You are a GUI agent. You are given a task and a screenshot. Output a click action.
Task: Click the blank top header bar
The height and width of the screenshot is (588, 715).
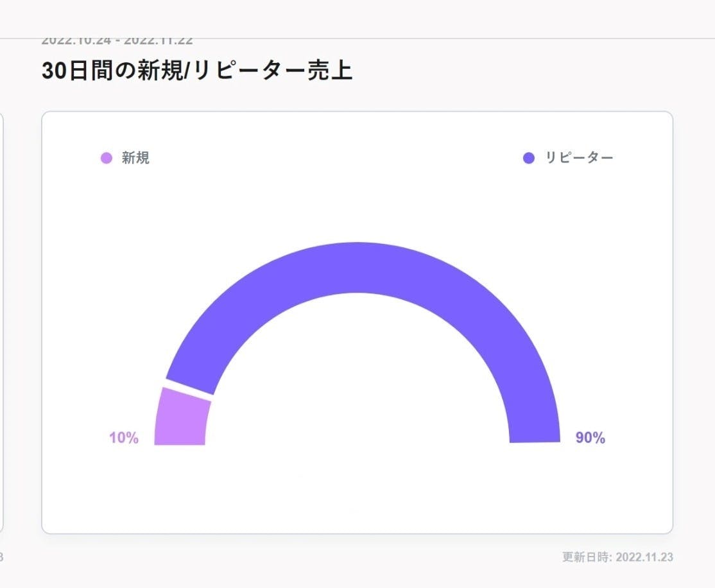(357, 18)
